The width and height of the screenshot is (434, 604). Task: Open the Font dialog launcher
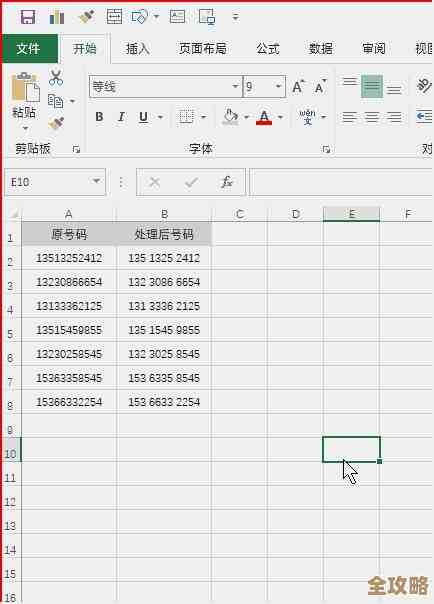click(x=326, y=149)
